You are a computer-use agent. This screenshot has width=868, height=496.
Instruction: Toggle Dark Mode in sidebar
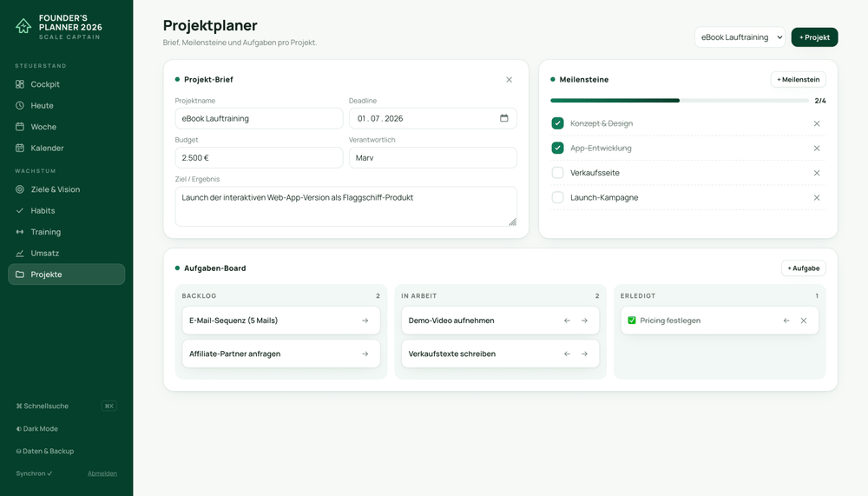[37, 428]
